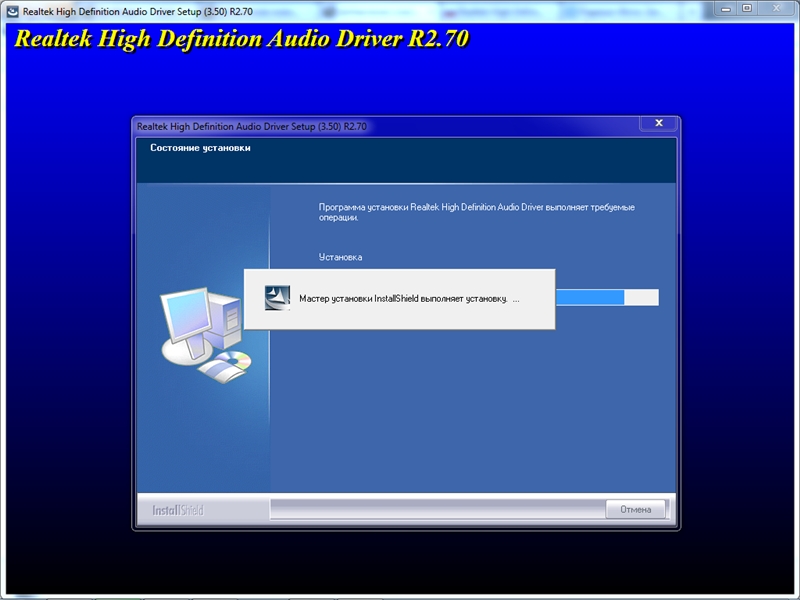Viewport: 800px width, 600px height.
Task: Click the Установка status label
Action: click(340, 257)
